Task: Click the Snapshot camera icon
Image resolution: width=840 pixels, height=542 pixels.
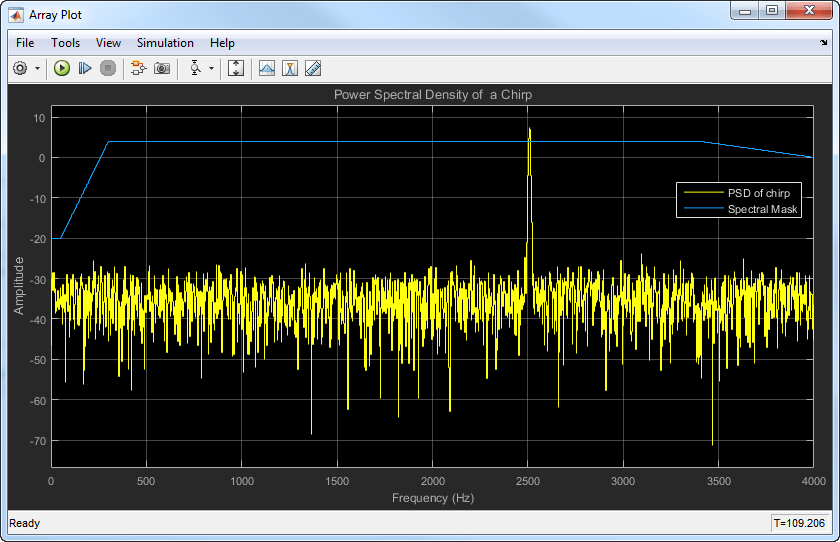Action: (162, 69)
